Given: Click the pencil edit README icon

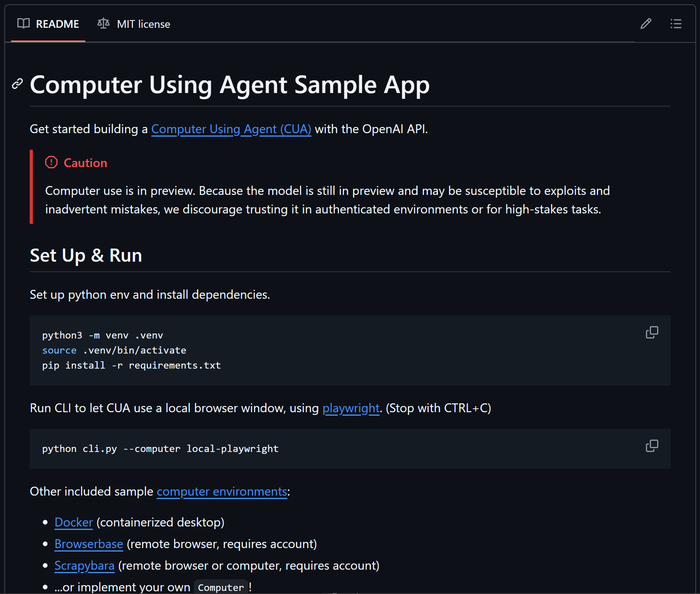Looking at the screenshot, I should (x=646, y=24).
